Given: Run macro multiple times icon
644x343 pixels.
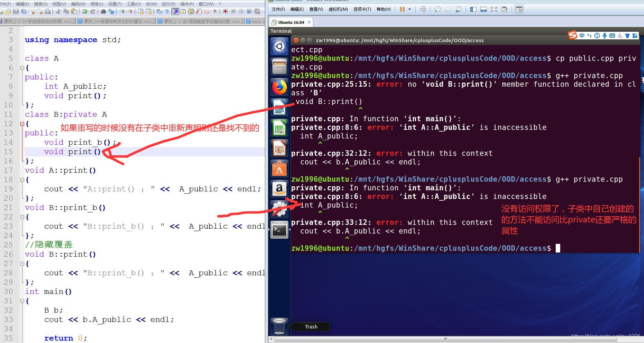Looking at the screenshot, I should coord(249,11).
